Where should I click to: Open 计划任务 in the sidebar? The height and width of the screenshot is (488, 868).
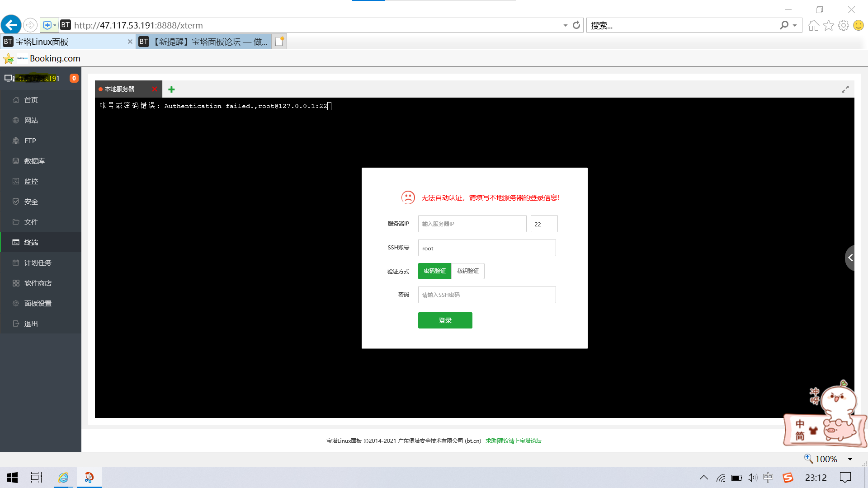(x=41, y=263)
